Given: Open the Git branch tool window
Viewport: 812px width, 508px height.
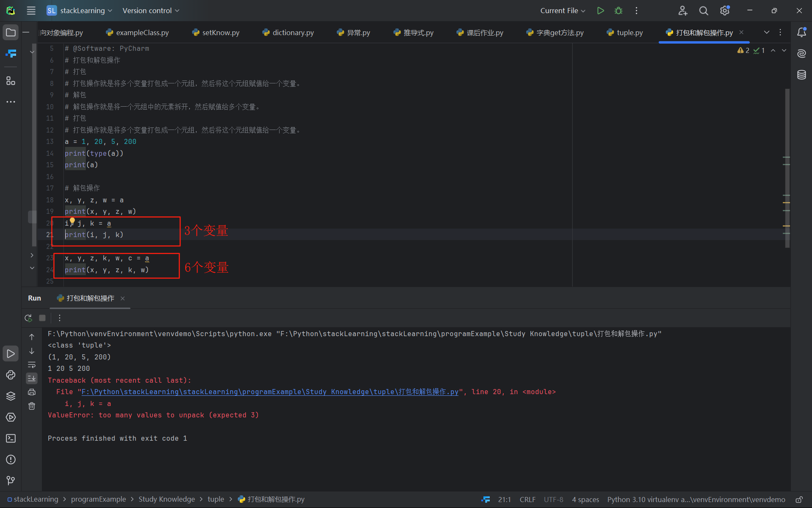Looking at the screenshot, I should [11, 480].
